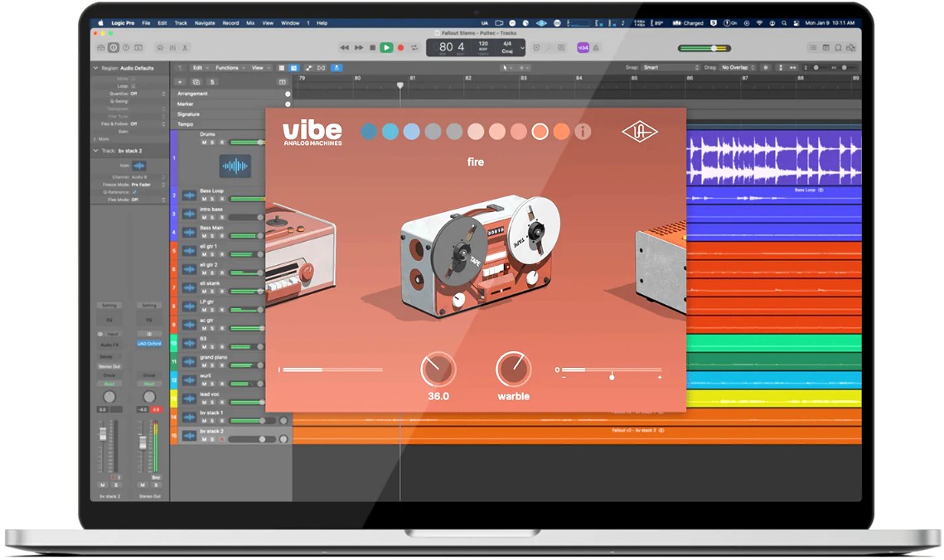Select the bright orange machine dot in Vibe
944x560 pixels.
click(561, 131)
